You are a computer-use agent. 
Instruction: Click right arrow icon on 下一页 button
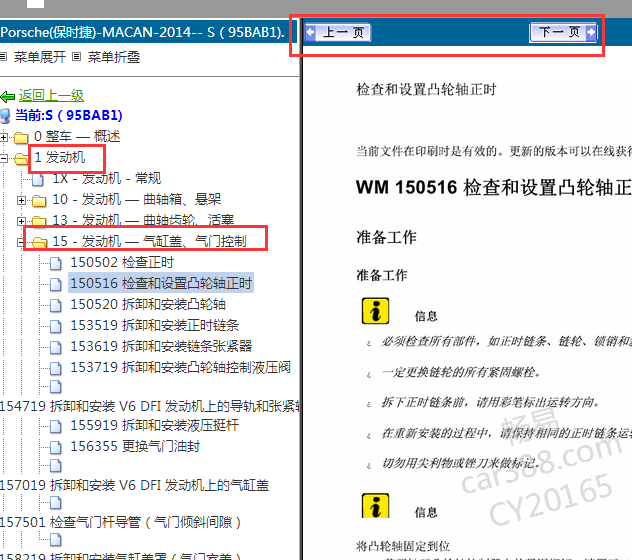point(591,32)
